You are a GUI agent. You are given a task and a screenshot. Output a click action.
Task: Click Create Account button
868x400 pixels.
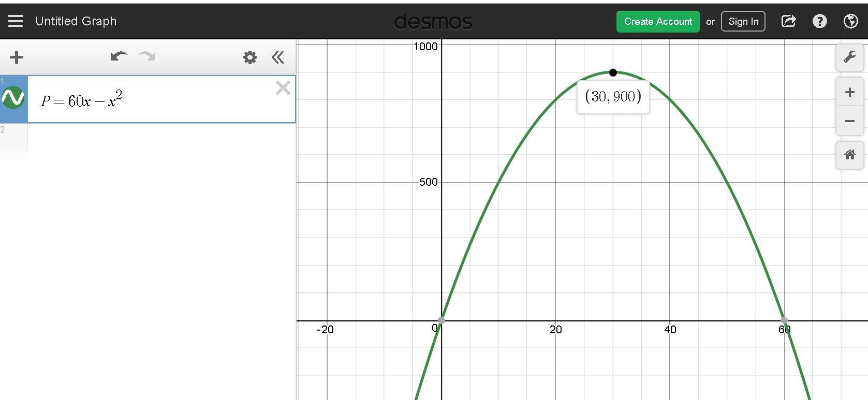658,21
